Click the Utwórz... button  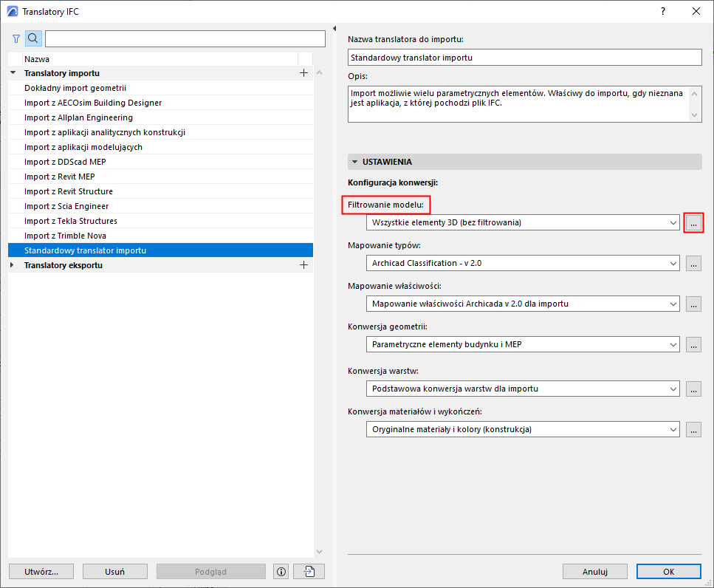(41, 572)
